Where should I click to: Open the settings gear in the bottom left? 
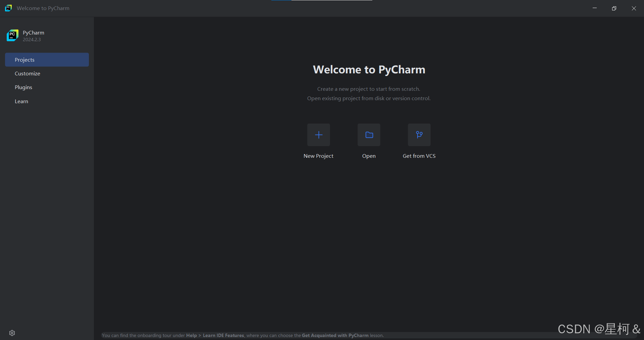tap(12, 333)
